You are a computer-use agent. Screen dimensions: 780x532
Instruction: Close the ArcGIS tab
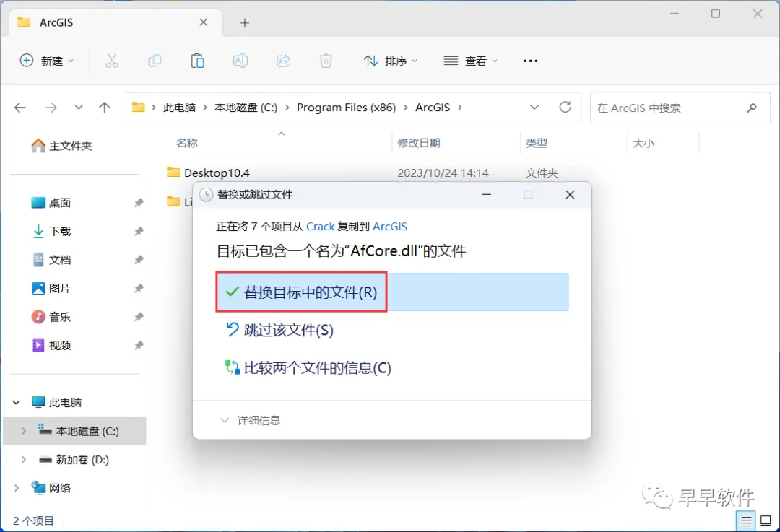click(x=204, y=22)
